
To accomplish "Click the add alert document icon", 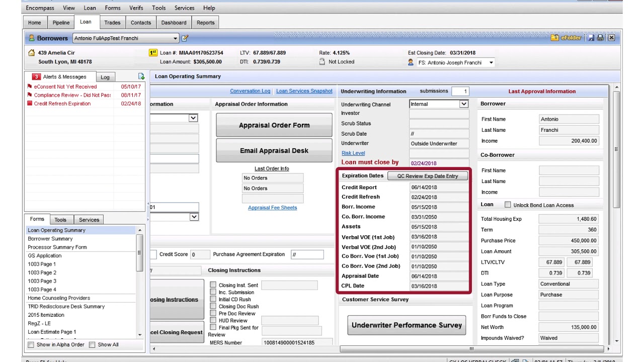I will 141,76.
